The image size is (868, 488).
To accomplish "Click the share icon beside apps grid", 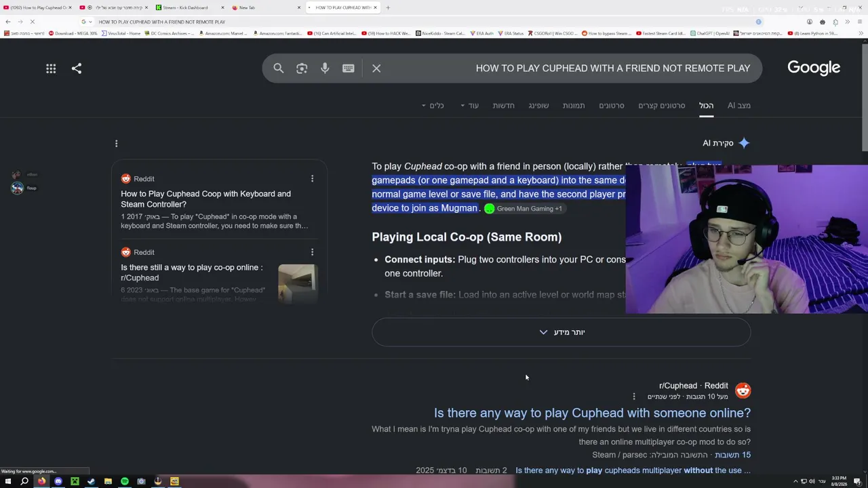I will 77,68.
